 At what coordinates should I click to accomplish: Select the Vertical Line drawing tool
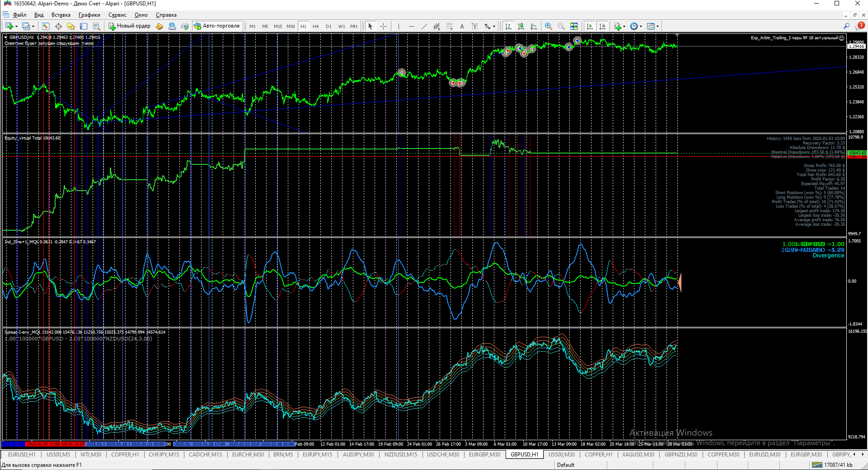[399, 26]
